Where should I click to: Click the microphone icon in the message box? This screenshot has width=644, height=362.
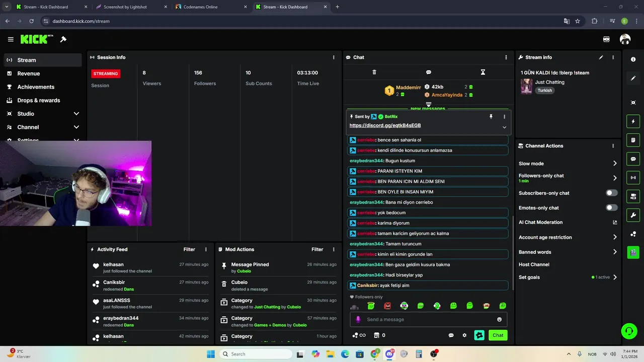pyautogui.click(x=358, y=319)
